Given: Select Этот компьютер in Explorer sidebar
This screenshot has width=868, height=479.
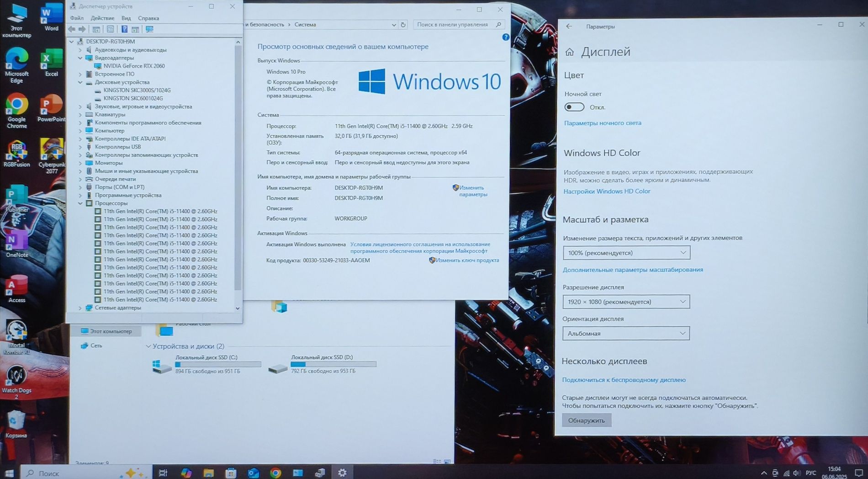Looking at the screenshot, I should click(106, 331).
